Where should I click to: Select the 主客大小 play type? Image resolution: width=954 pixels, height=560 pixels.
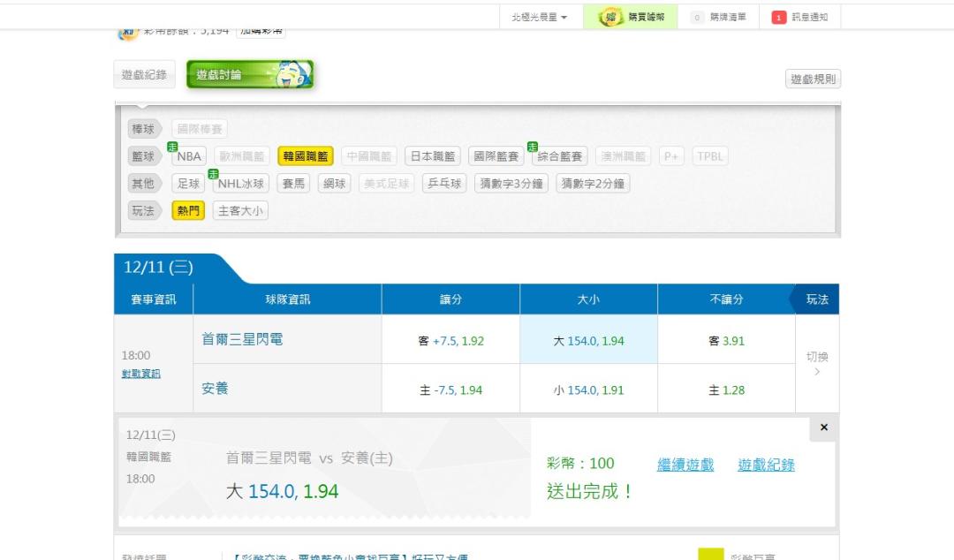pyautogui.click(x=240, y=211)
